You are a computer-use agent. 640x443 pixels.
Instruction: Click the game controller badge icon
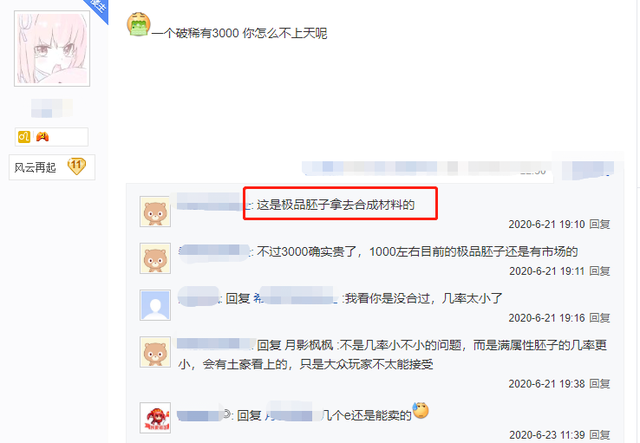coord(42,137)
